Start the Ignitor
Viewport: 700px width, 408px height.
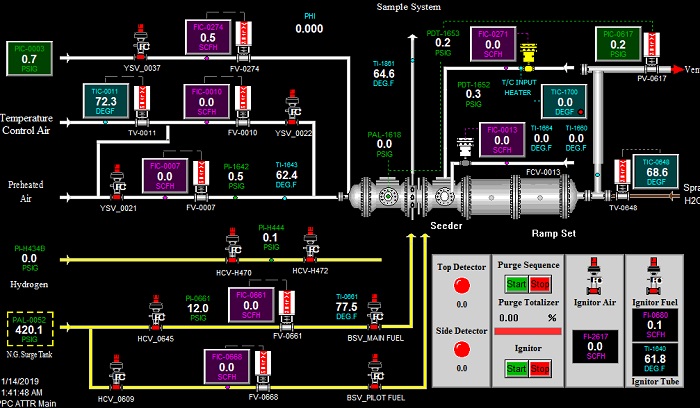(517, 369)
